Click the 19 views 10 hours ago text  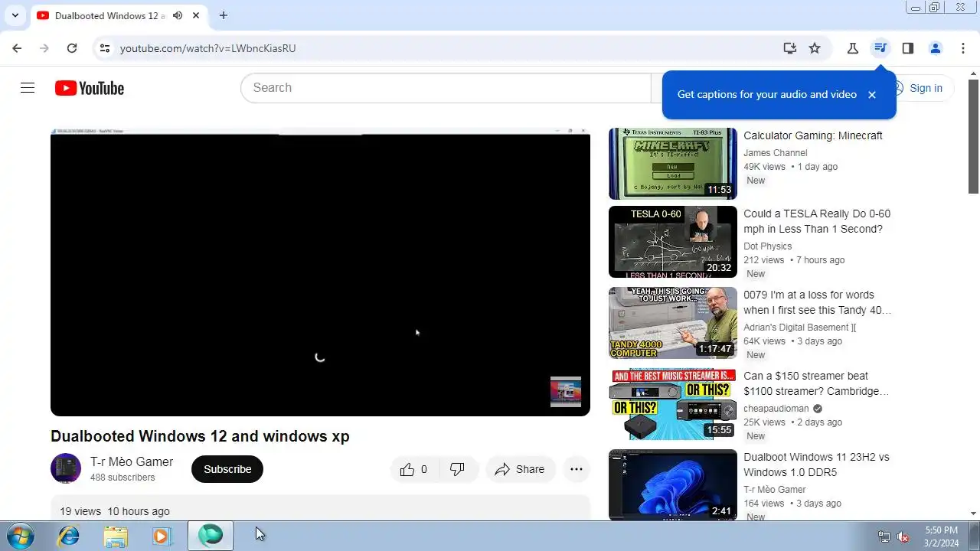coord(115,511)
